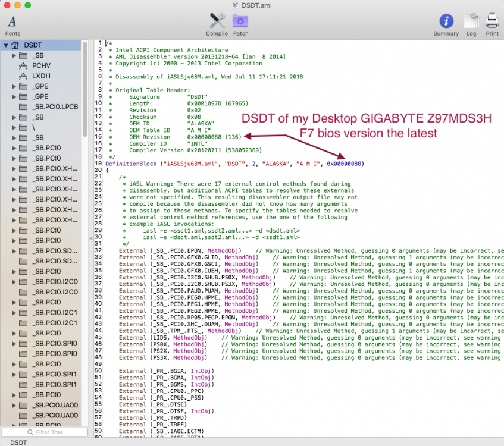
Task: Select the second _GPE tree item
Action: pos(41,97)
